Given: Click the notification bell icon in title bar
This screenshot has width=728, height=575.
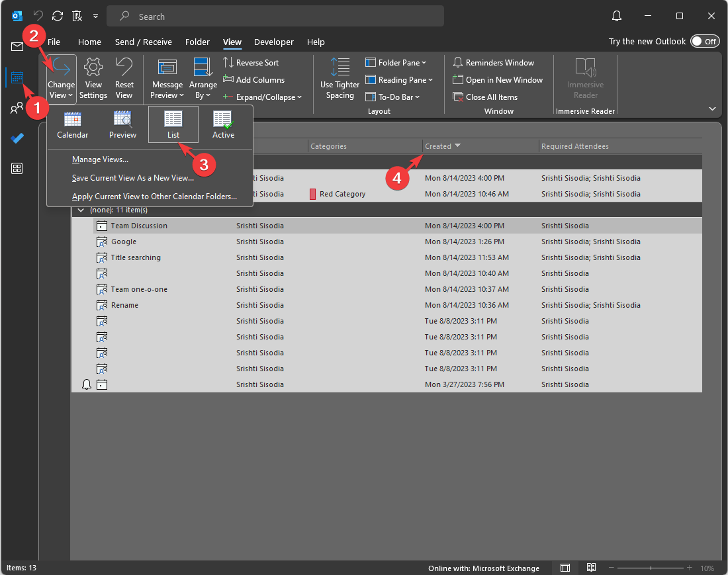Looking at the screenshot, I should tap(617, 16).
